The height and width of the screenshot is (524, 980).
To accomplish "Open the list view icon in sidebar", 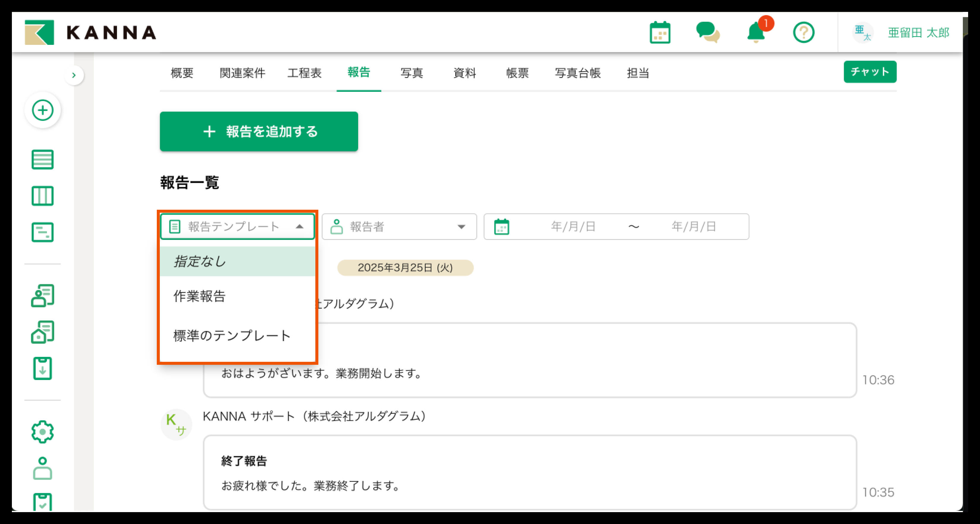I will coord(42,160).
